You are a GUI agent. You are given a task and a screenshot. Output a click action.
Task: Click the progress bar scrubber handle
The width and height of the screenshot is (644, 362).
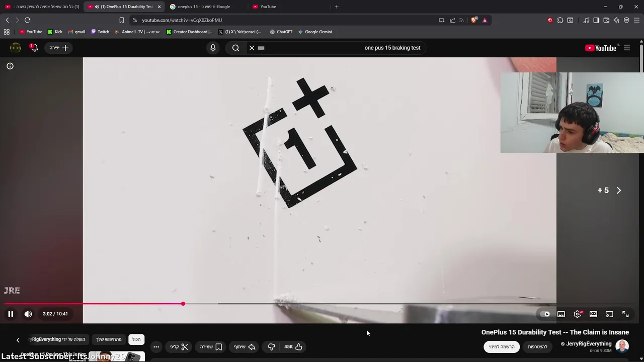coord(183,304)
